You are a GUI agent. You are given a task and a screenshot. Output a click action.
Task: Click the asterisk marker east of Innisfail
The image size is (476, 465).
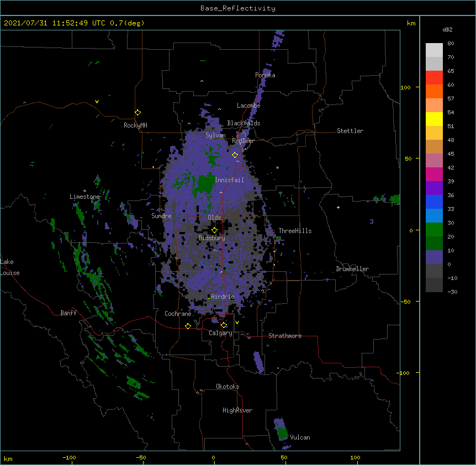[277, 167]
